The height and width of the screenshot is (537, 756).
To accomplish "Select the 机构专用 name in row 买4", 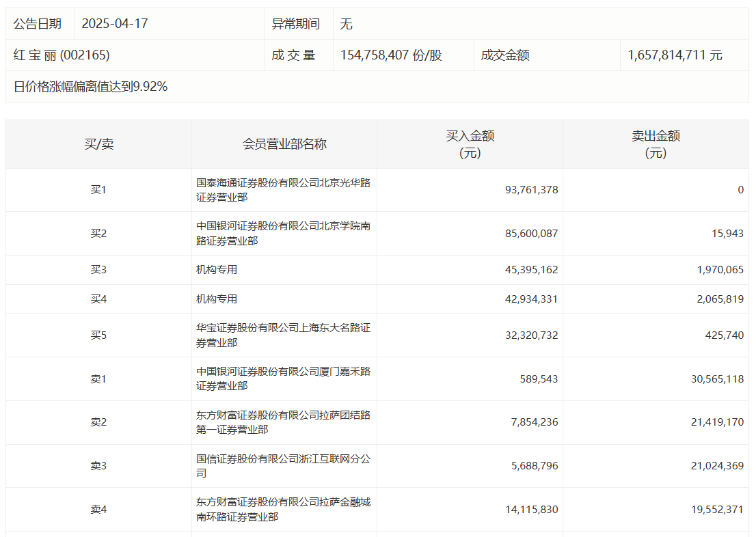I will pyautogui.click(x=217, y=299).
